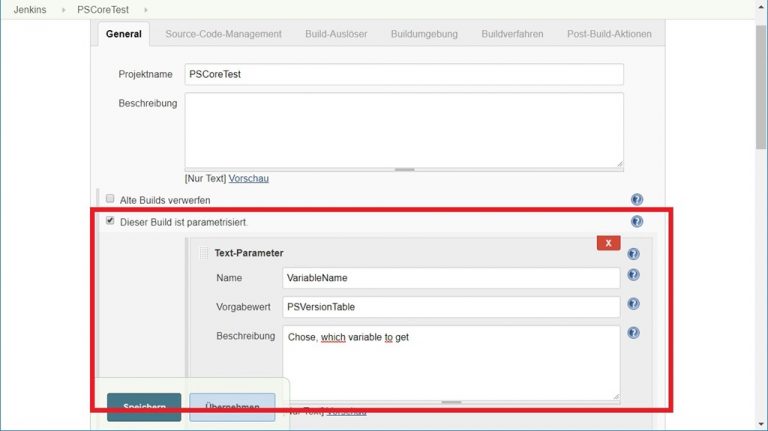
Task: Click help icon next to PSVersionTable field
Action: pos(633,304)
